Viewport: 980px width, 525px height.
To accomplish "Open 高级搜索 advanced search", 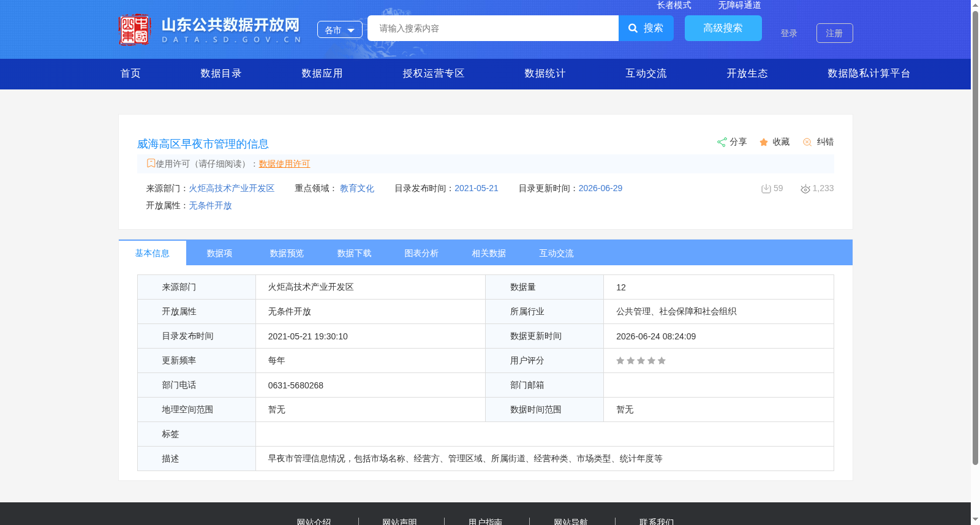I will 723,28.
